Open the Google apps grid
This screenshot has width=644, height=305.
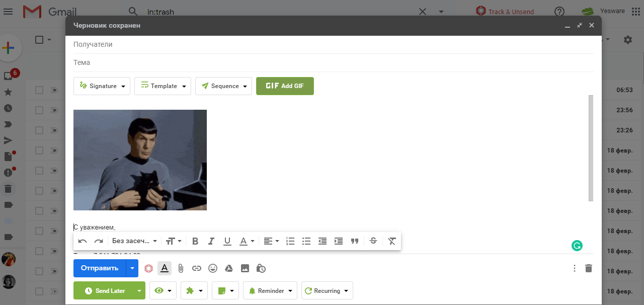point(635,11)
